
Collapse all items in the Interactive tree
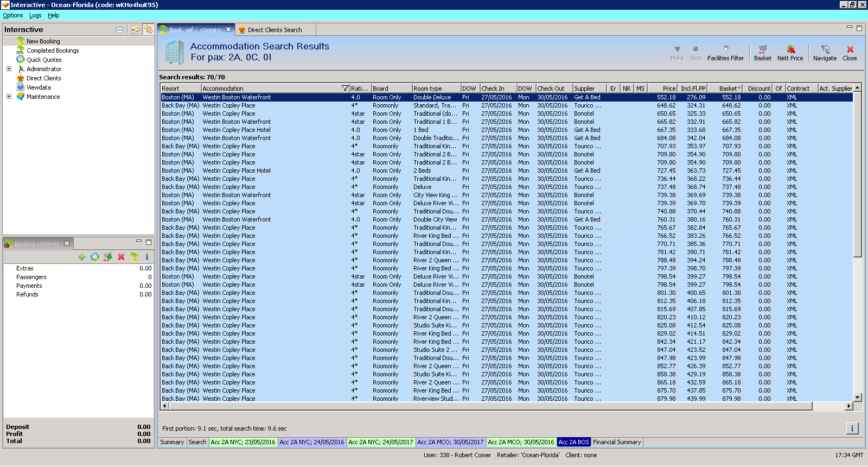[119, 30]
